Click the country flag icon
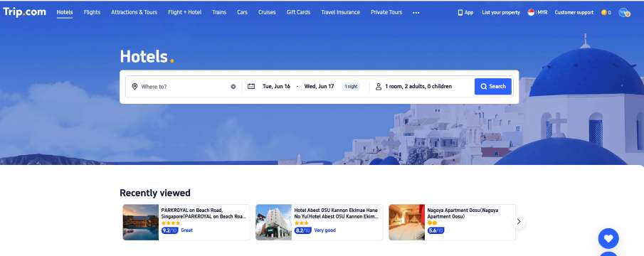 [531, 12]
